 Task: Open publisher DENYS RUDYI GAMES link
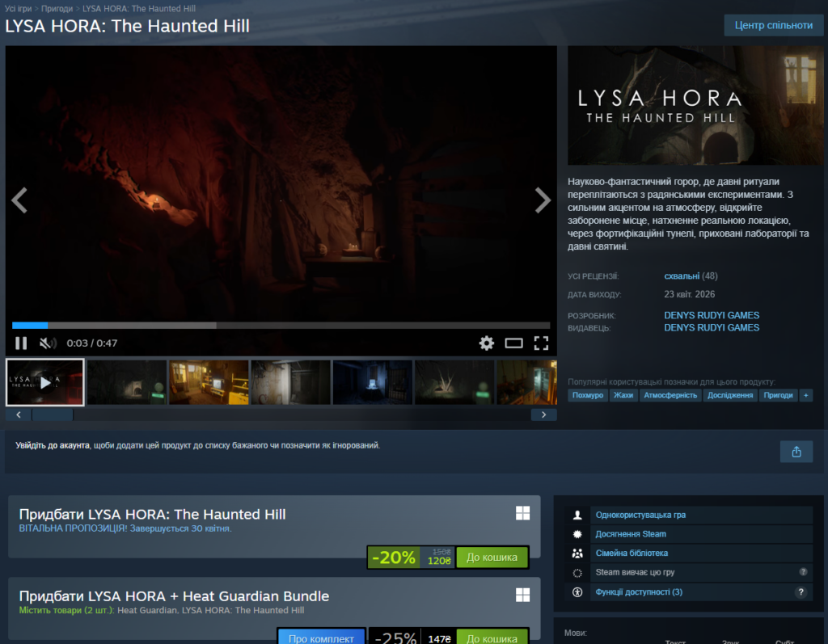(x=712, y=328)
